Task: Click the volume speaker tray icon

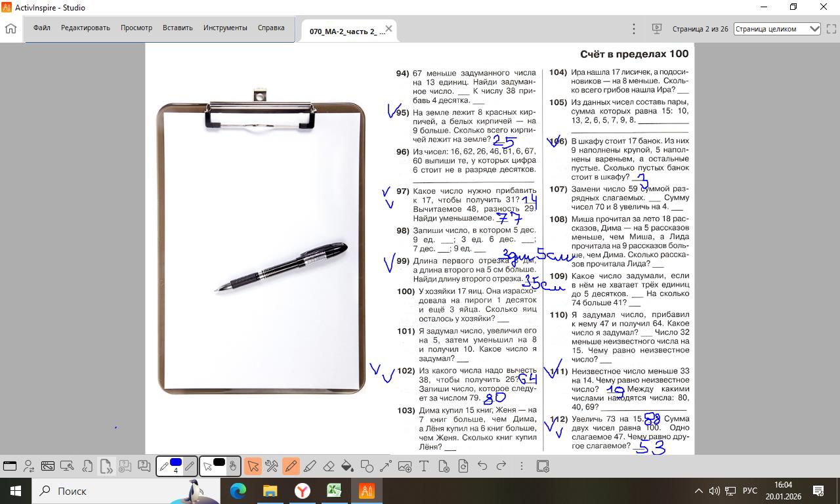Action: [715, 491]
